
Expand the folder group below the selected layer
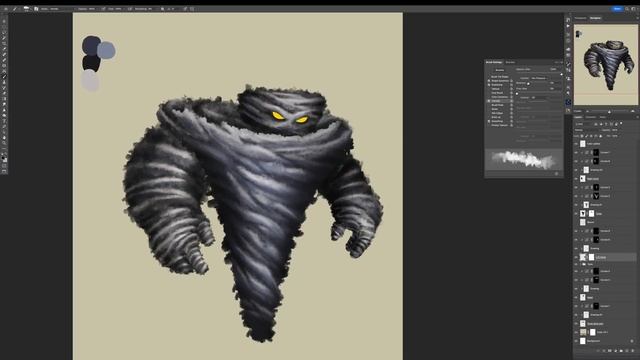click(580, 264)
